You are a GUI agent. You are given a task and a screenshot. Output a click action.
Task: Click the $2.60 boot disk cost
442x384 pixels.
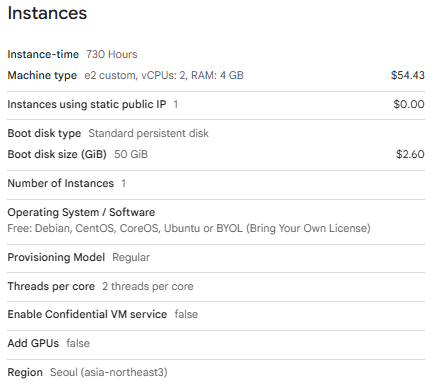click(410, 154)
